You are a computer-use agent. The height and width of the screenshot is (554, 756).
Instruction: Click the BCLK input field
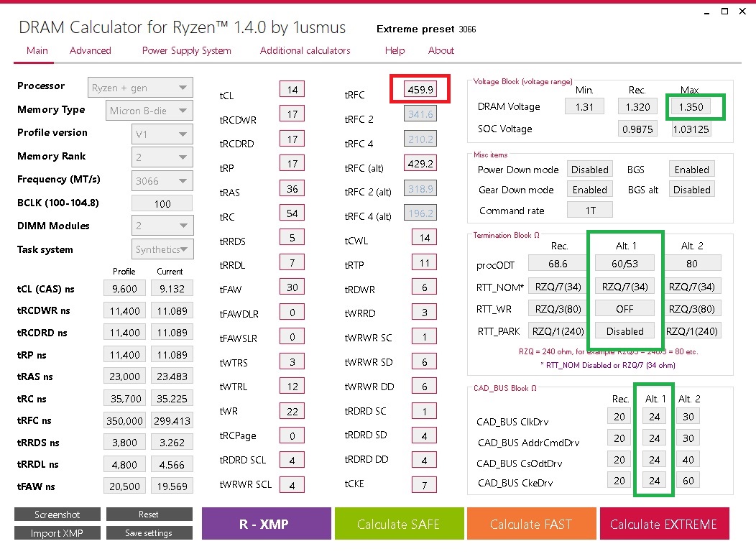click(162, 203)
